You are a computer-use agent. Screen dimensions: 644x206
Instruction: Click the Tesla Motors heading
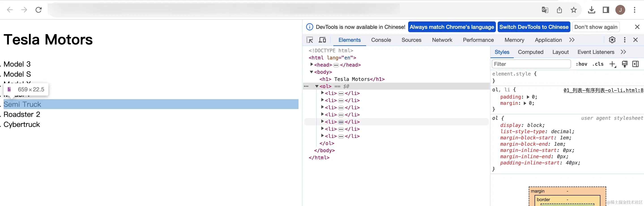[48, 40]
